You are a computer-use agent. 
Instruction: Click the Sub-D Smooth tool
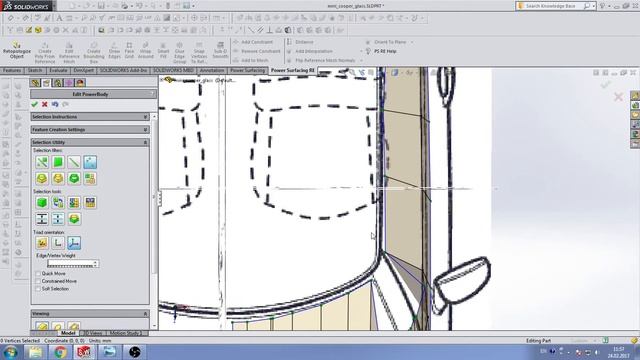(220, 51)
